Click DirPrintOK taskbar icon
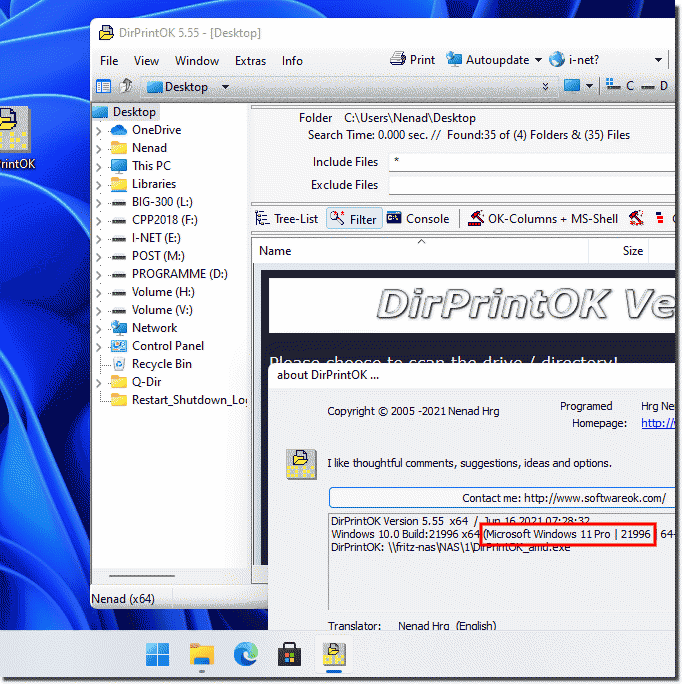 point(334,654)
